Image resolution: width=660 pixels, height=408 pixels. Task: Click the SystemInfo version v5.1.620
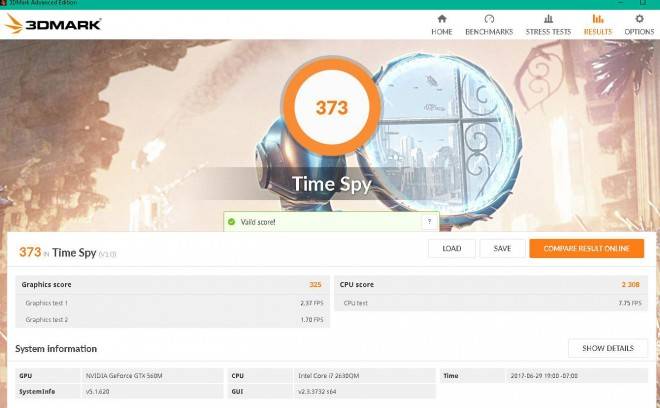coord(98,392)
